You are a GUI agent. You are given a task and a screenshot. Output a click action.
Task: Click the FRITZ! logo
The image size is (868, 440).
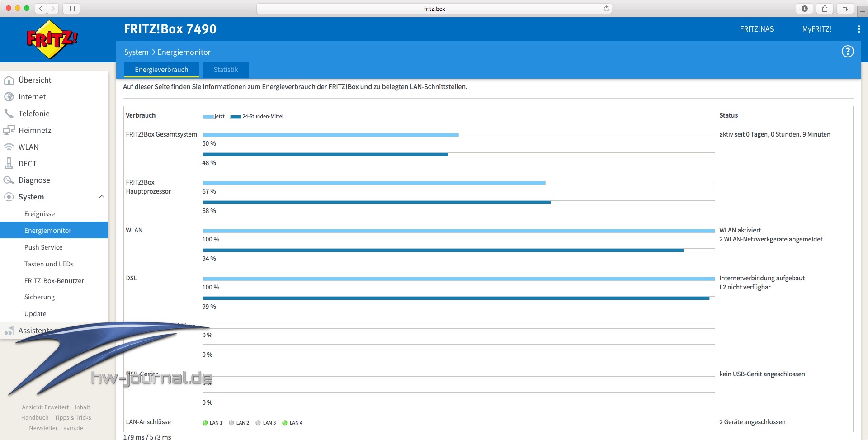click(x=52, y=39)
